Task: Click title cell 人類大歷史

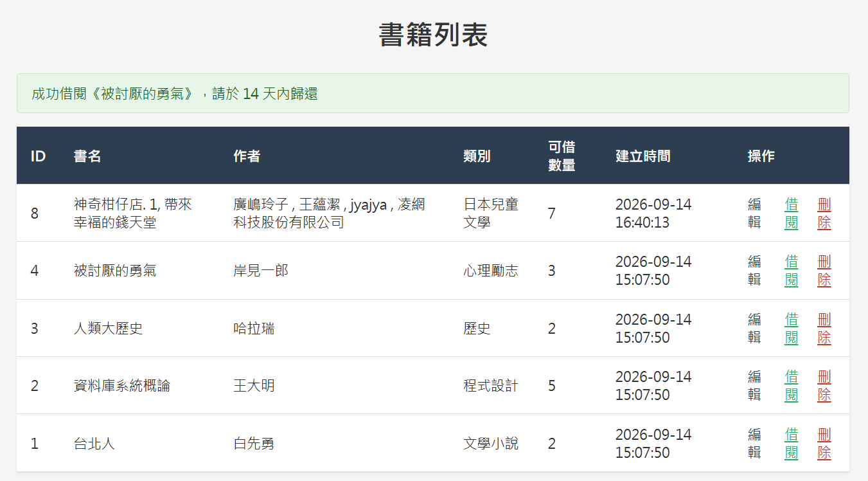Action: (109, 329)
